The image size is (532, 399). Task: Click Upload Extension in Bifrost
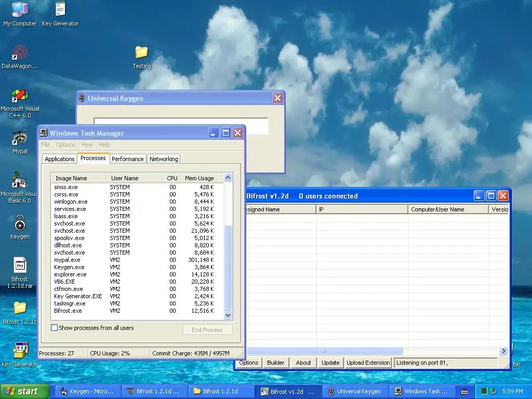coord(368,363)
